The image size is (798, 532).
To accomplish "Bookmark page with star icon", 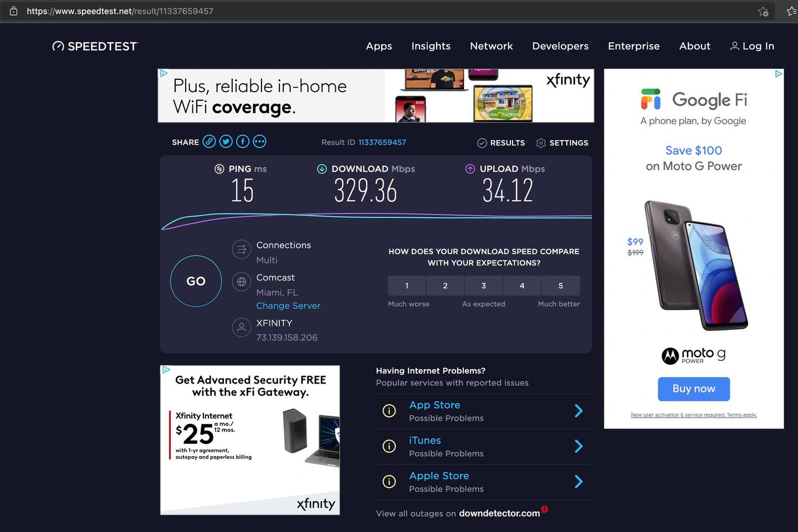I will (x=763, y=11).
